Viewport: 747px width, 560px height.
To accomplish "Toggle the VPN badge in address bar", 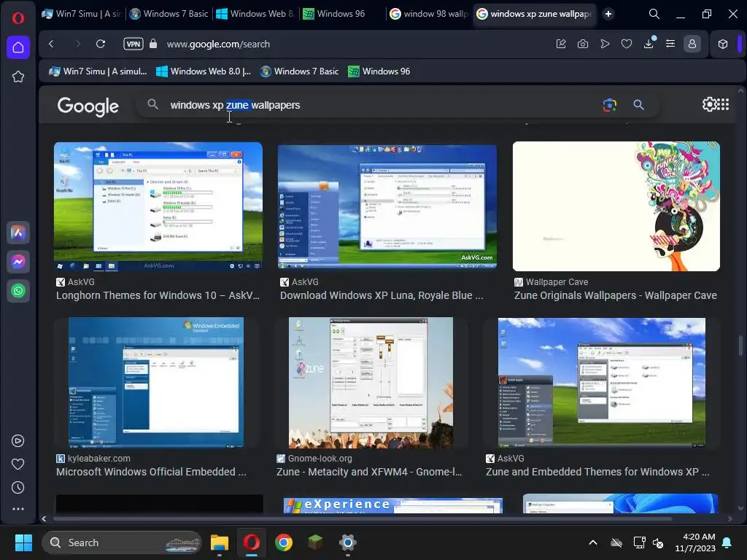I will point(133,44).
